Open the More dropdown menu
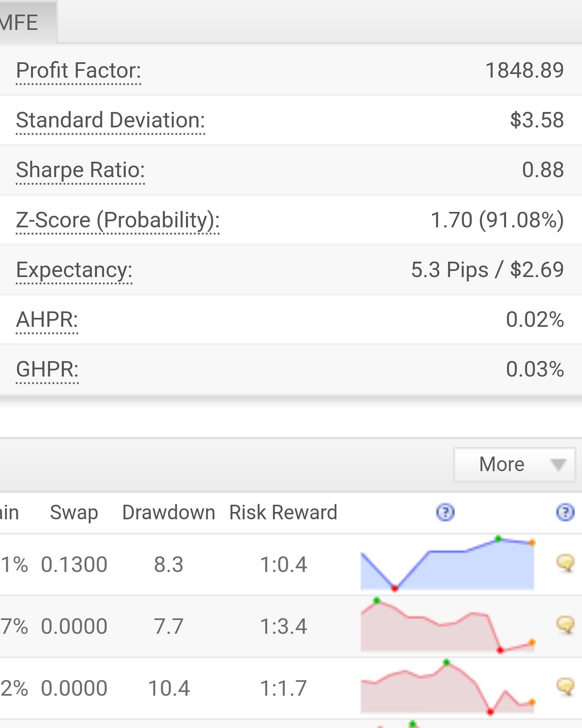This screenshot has height=728, width=582. (515, 464)
